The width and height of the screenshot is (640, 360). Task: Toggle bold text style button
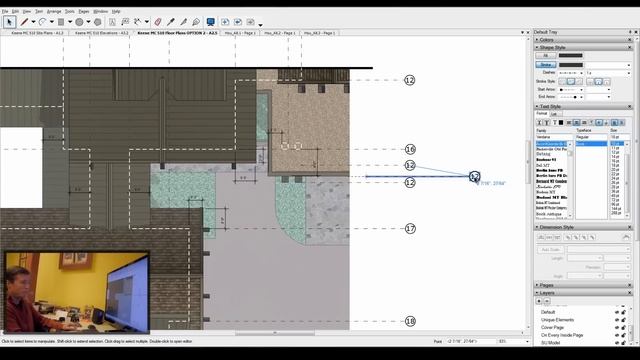tap(539, 122)
